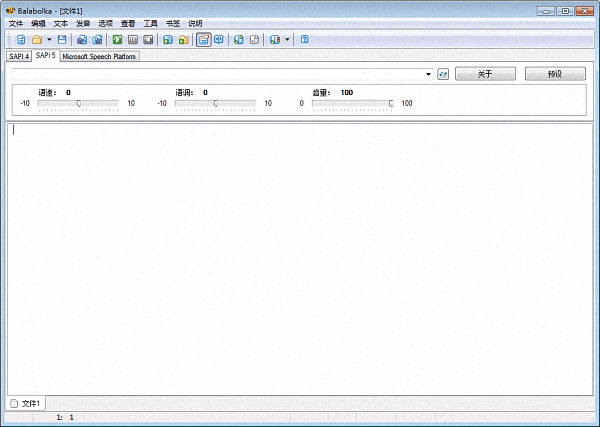Click the save audio file icon

click(x=82, y=39)
